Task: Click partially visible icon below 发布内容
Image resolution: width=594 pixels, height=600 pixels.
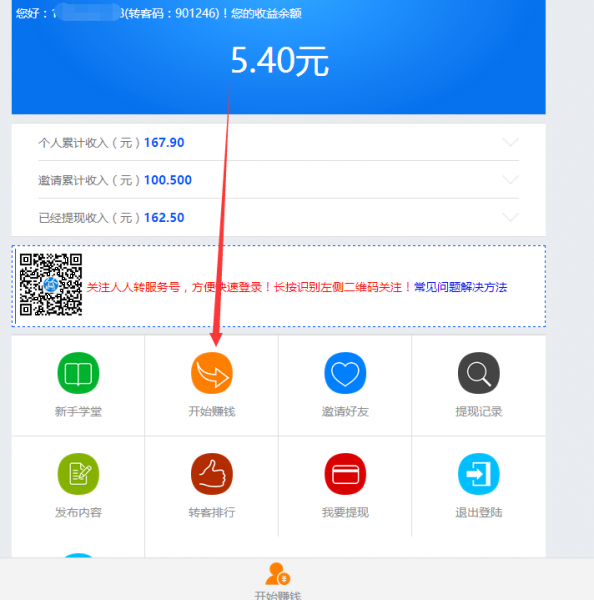Action: [x=78, y=555]
